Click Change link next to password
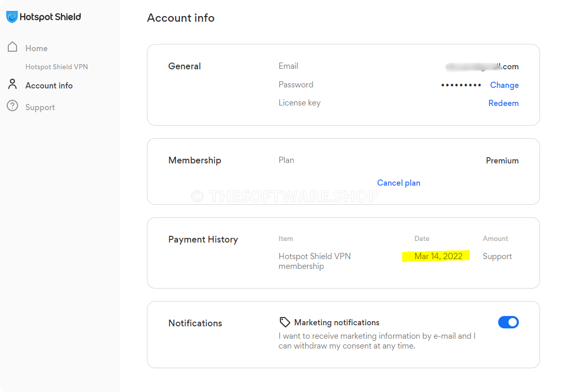Screen dimensions: 568x392 click(x=504, y=85)
